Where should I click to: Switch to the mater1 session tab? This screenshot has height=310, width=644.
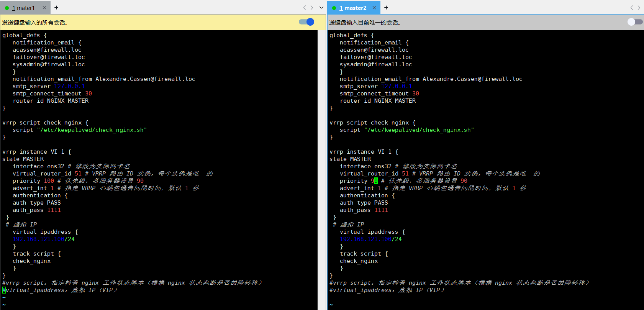(23, 8)
